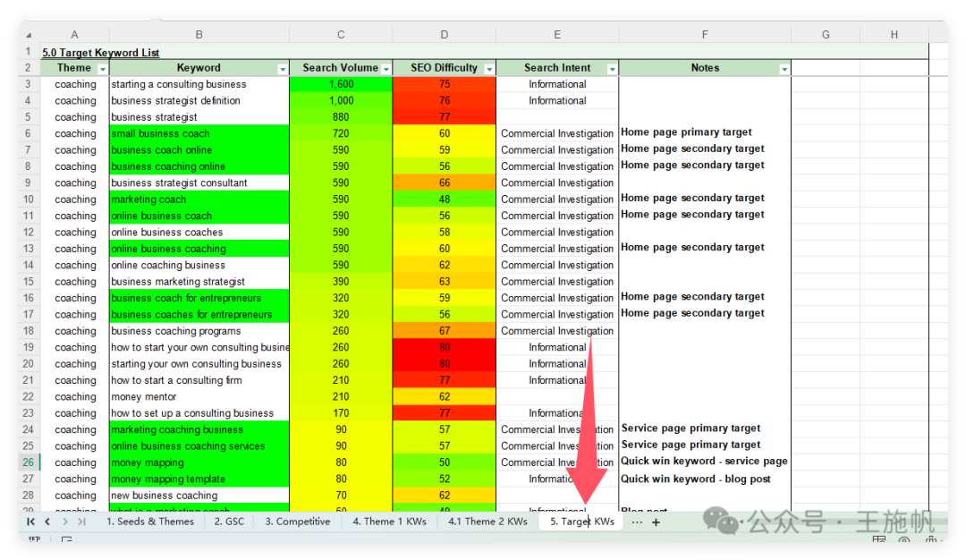Click search volume cell '1,600'
Screen dimensions: 966x560
[x=341, y=84]
